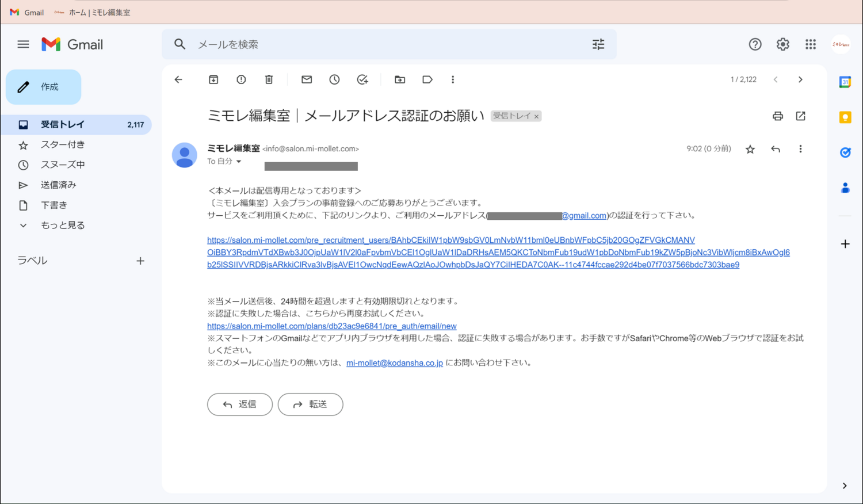Image resolution: width=863 pixels, height=504 pixels.
Task: Open the help question mark icon
Action: [755, 44]
